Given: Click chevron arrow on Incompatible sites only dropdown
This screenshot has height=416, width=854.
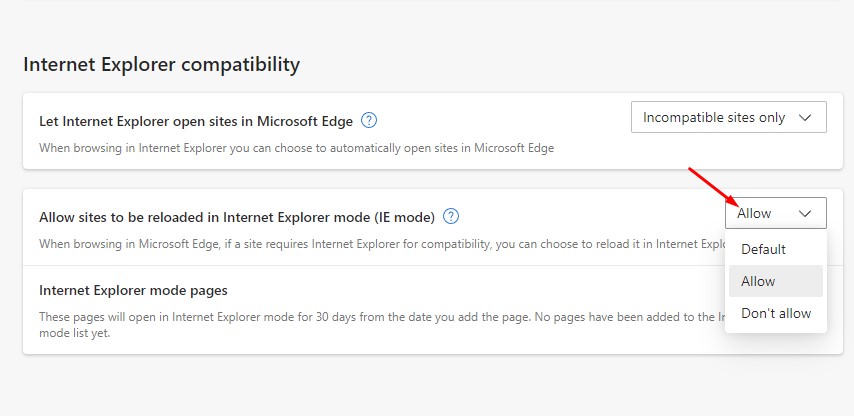Looking at the screenshot, I should (x=805, y=117).
